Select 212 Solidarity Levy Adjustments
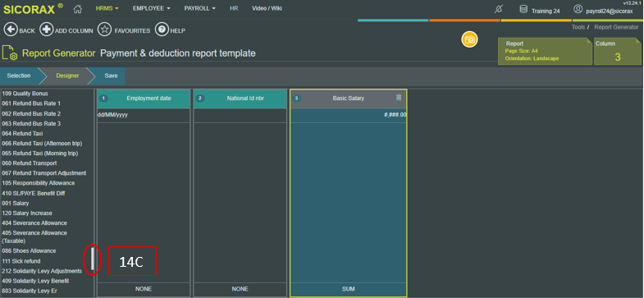 click(42, 271)
